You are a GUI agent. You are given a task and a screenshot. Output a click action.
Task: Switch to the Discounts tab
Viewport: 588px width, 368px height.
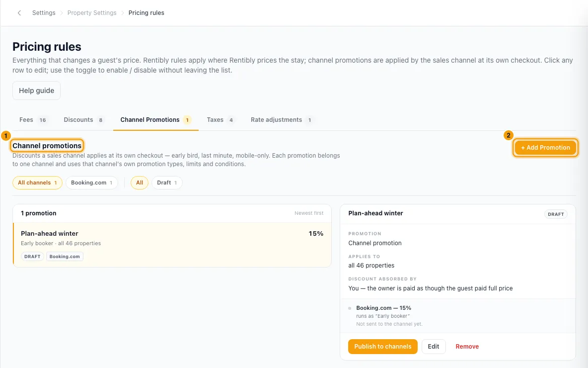83,120
